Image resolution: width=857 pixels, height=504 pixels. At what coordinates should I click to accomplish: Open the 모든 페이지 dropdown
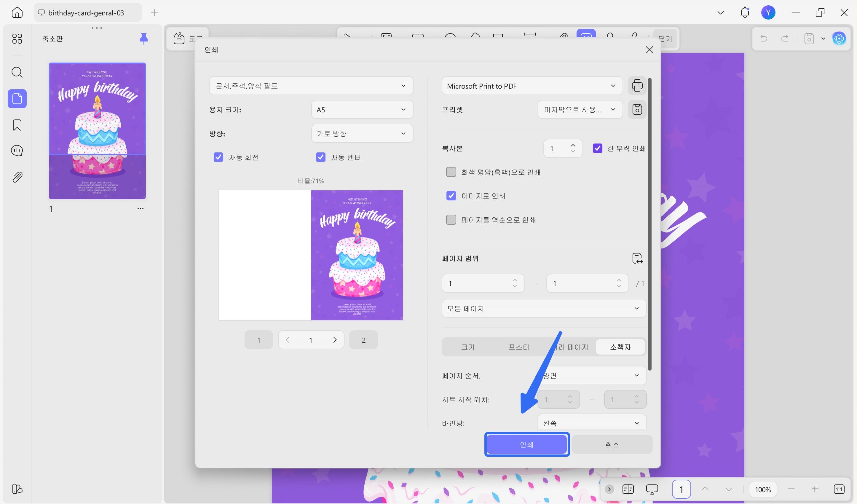[x=544, y=308]
